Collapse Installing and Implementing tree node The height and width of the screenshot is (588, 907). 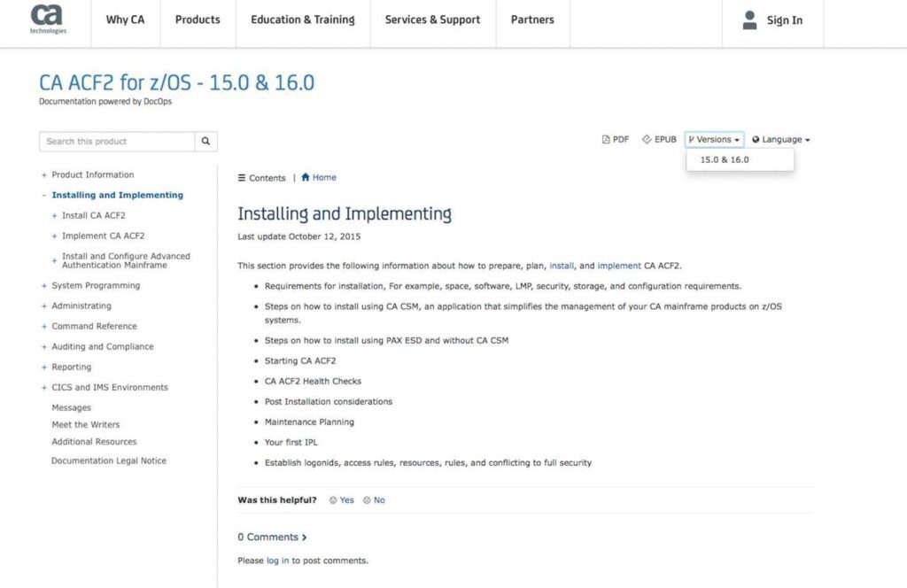[44, 196]
